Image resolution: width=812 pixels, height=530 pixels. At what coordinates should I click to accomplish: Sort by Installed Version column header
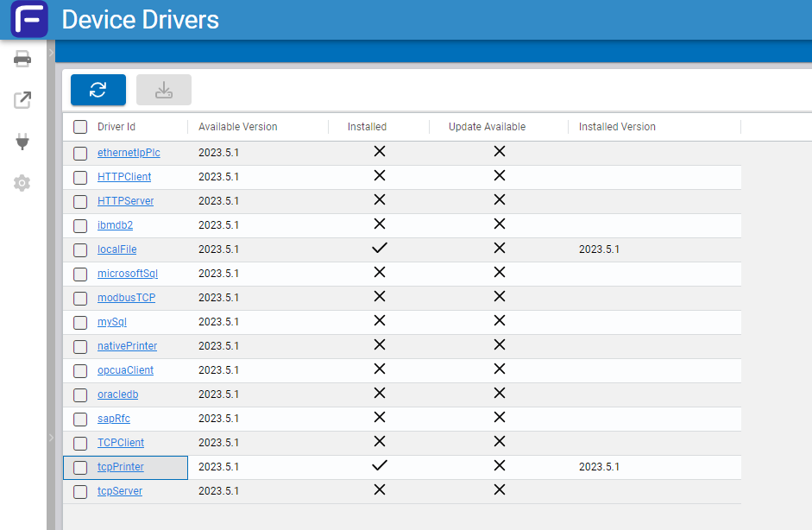pyautogui.click(x=617, y=127)
